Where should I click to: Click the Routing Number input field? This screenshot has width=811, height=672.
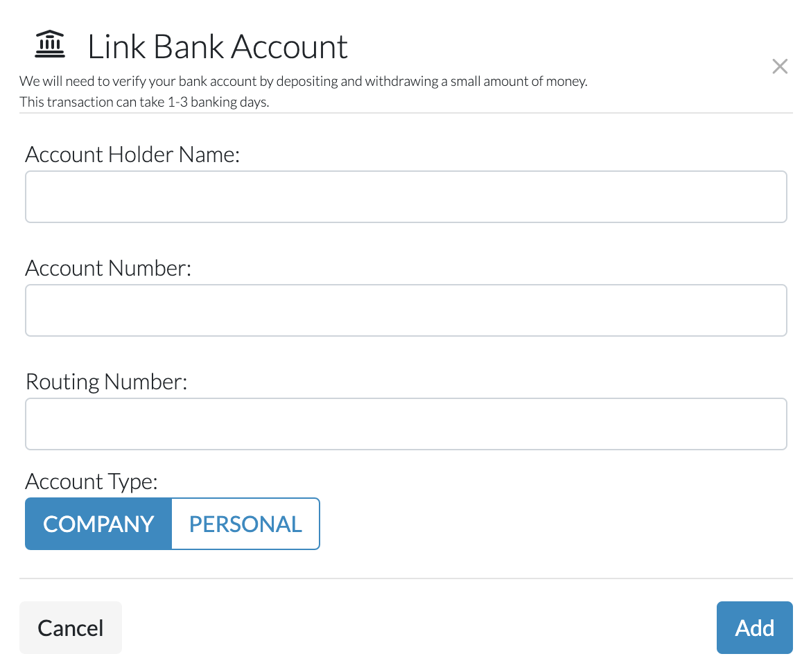pyautogui.click(x=405, y=423)
